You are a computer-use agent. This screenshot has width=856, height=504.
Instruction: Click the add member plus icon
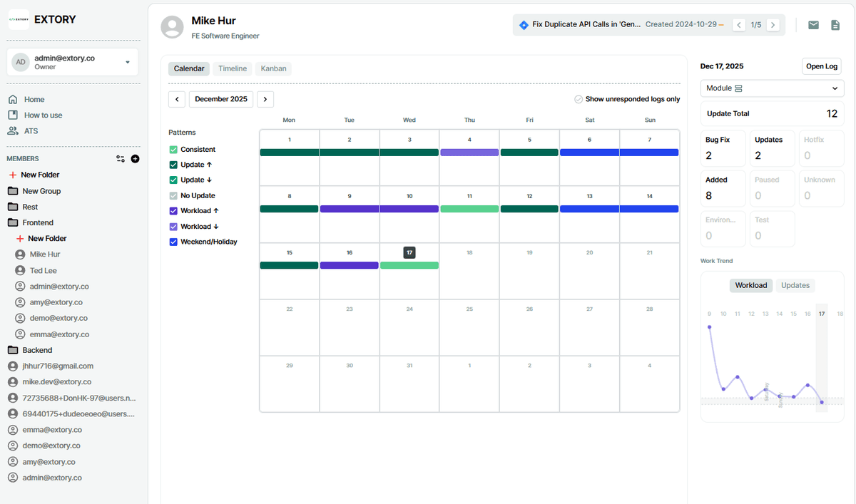(x=135, y=159)
